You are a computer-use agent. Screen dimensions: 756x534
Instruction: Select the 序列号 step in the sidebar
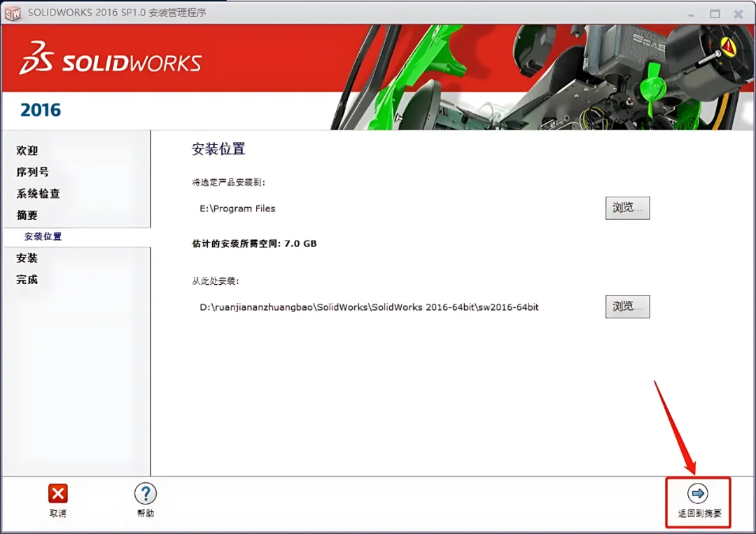[32, 172]
